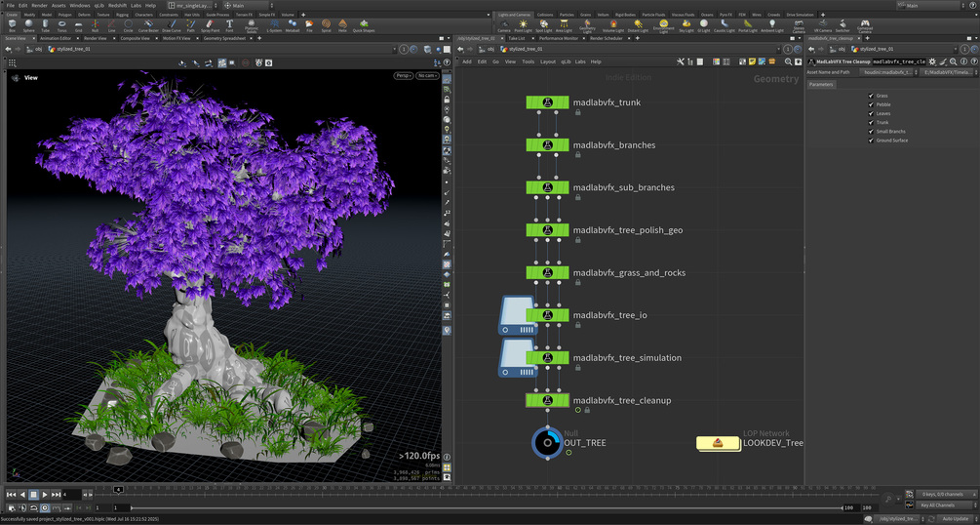Click the Auto Update button

[x=954, y=518]
